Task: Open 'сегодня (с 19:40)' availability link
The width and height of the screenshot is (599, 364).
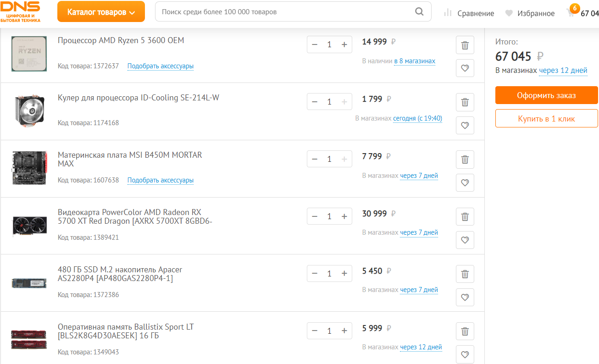Action: pos(417,118)
